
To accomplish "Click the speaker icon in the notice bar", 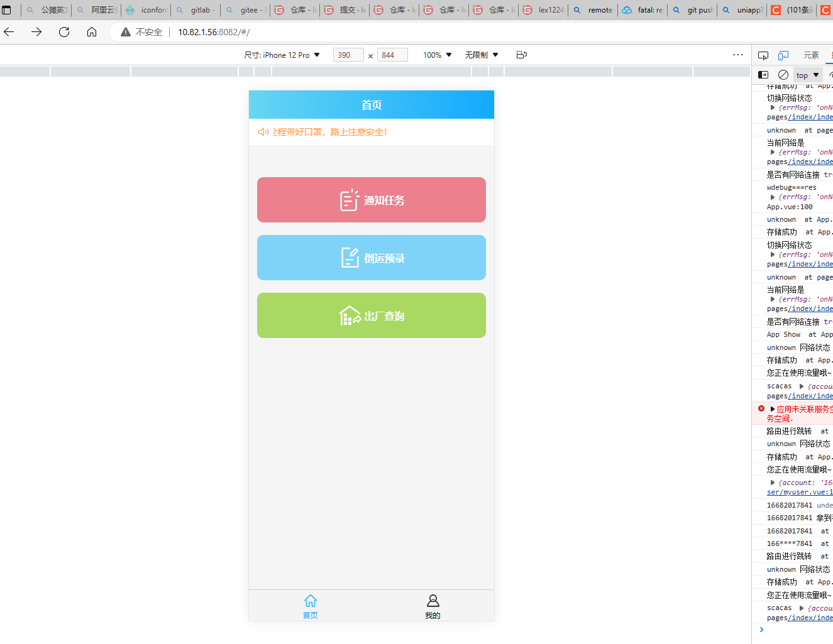I will click(x=263, y=132).
